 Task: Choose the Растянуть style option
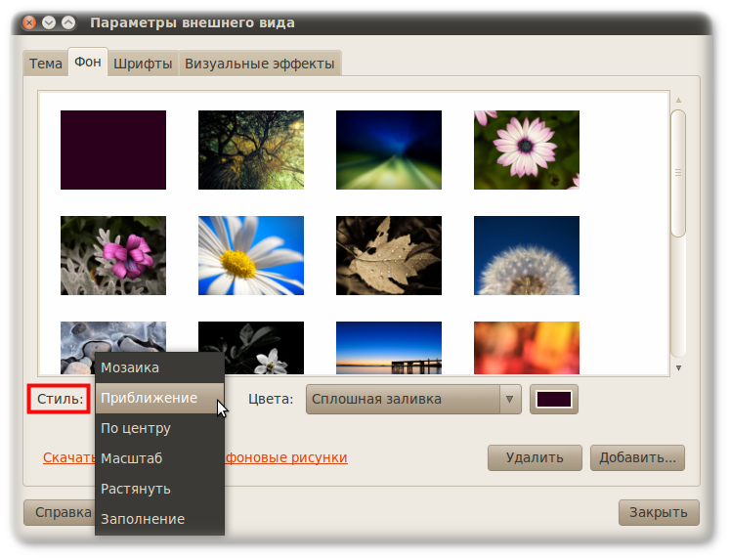136,489
